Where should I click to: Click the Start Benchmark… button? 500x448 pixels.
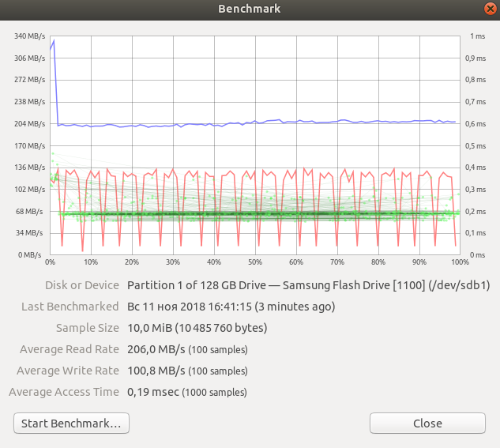pyautogui.click(x=71, y=424)
